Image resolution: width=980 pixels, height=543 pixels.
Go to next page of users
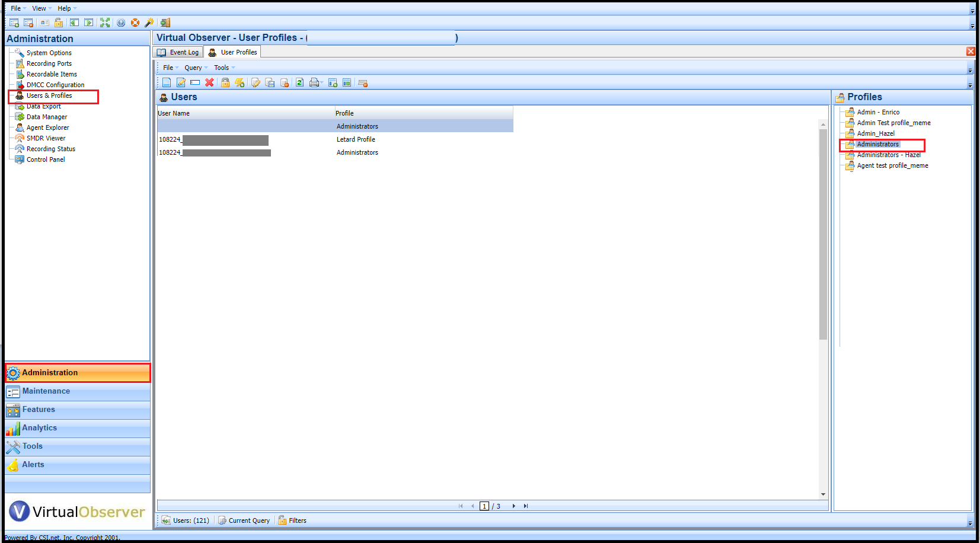coord(514,506)
